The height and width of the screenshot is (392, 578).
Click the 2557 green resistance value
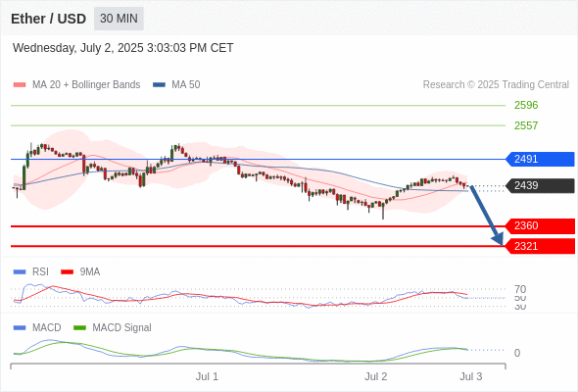pyautogui.click(x=526, y=125)
